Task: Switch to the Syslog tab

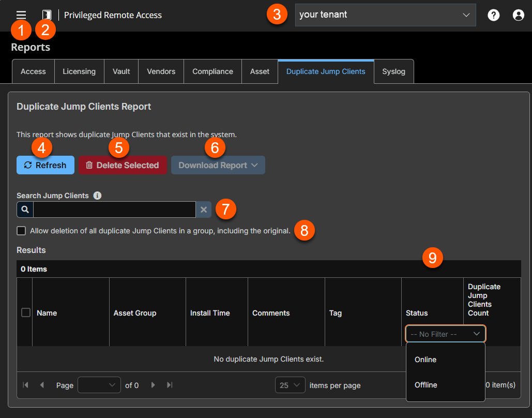Action: [x=393, y=71]
